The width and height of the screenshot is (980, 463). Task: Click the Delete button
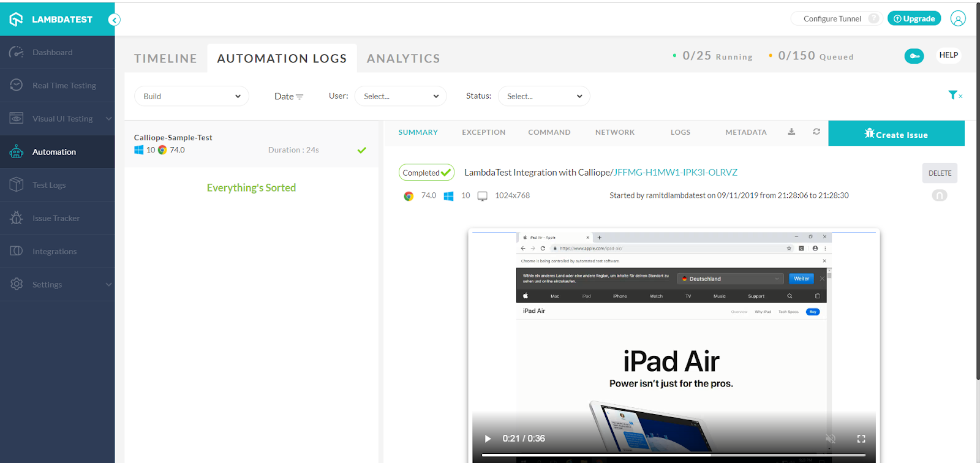tap(939, 173)
